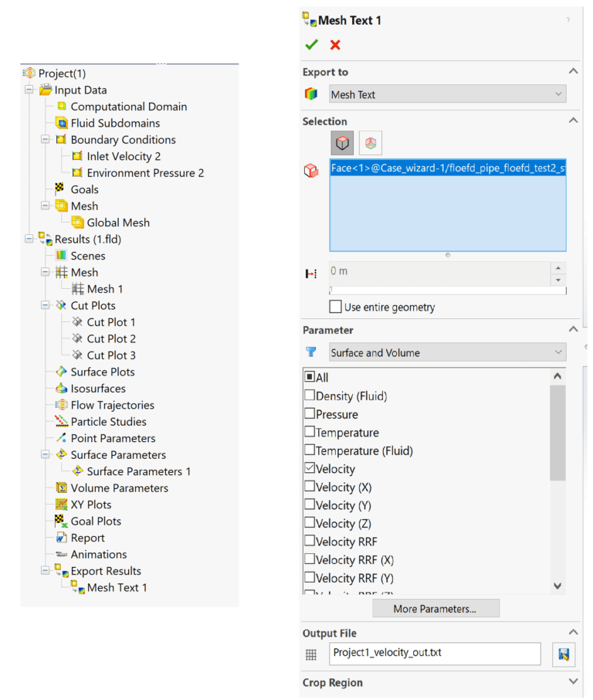Click the More Parameters button
593x700 pixels.
click(435, 608)
